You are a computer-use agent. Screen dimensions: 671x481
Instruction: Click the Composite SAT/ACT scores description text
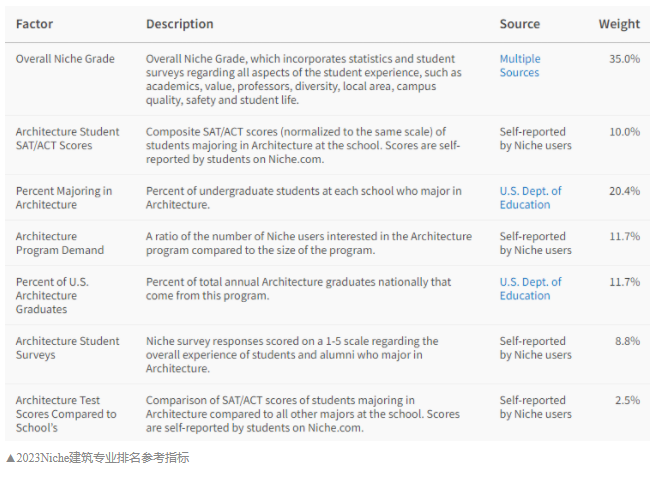(303, 145)
